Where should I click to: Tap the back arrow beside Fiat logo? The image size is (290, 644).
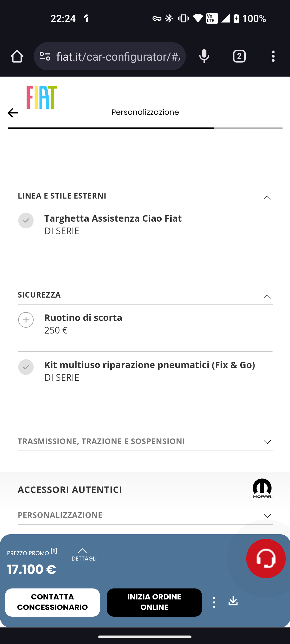[x=13, y=113]
